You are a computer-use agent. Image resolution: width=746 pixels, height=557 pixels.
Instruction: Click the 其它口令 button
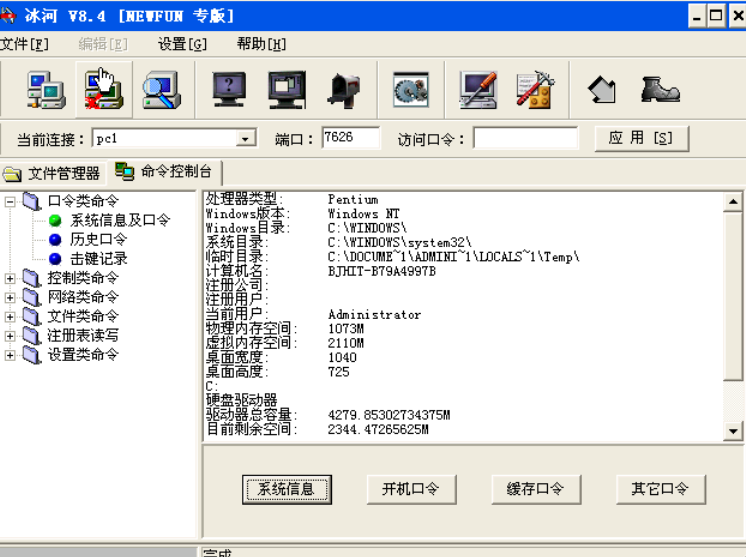click(660, 489)
